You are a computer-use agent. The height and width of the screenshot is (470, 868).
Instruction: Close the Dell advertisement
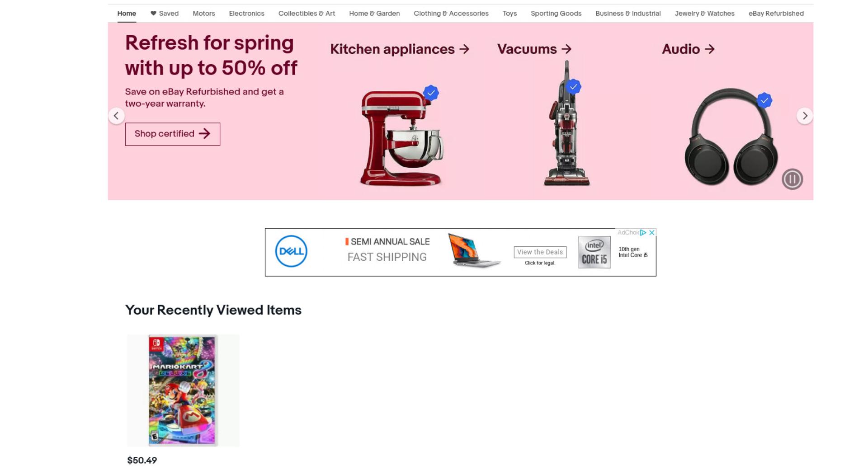coord(651,233)
